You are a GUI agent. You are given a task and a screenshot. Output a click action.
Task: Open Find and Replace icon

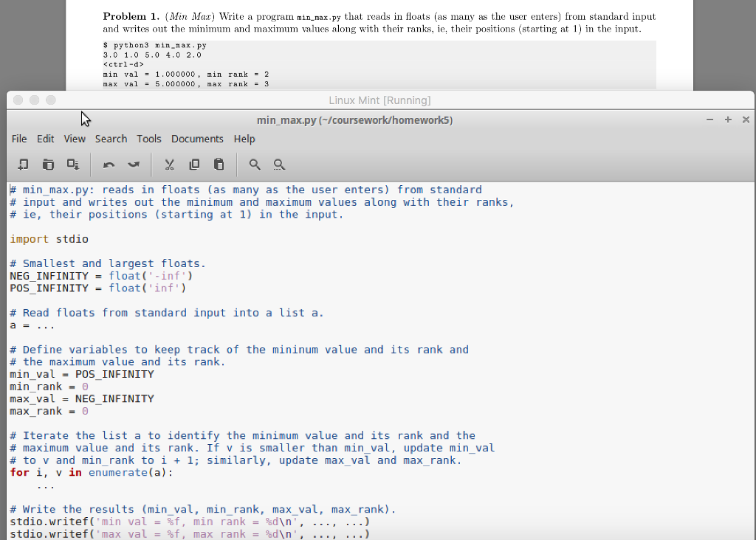click(279, 165)
